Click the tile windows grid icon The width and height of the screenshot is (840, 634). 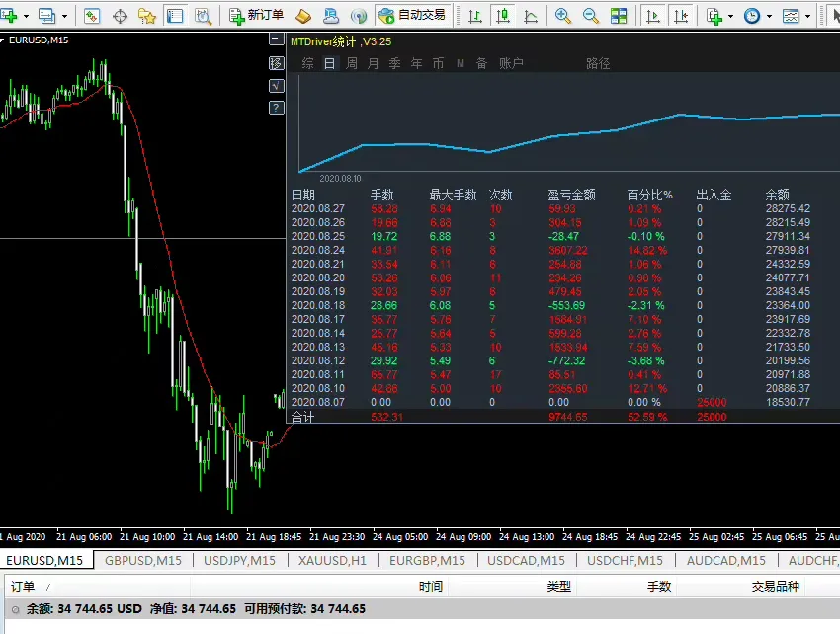pyautogui.click(x=619, y=16)
